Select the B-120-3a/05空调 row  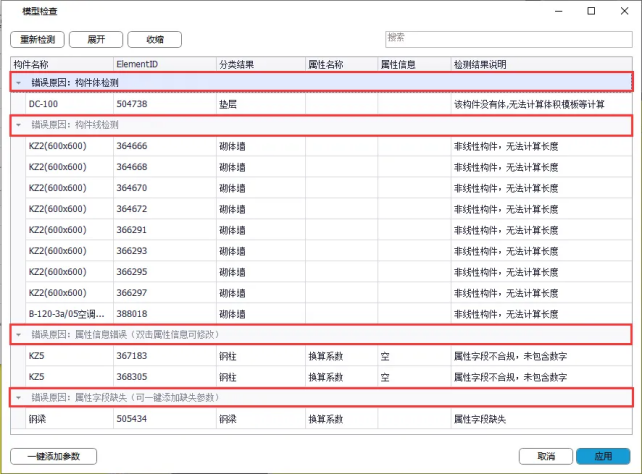66,313
